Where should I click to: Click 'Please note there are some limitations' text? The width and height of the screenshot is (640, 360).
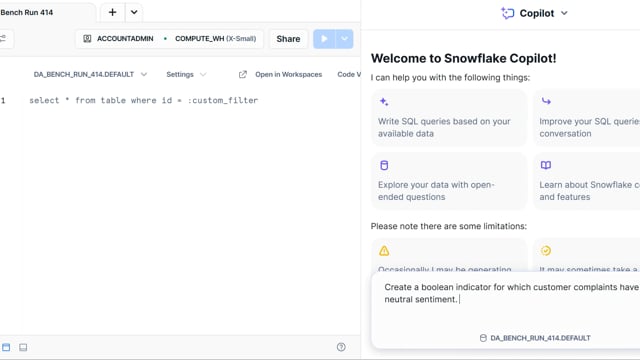[x=449, y=226]
